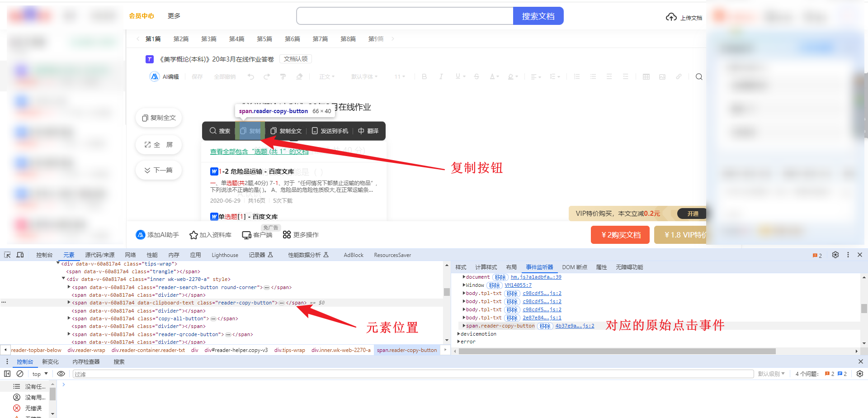
Task: Collapse the tips-wrap div node
Action: 58,263
